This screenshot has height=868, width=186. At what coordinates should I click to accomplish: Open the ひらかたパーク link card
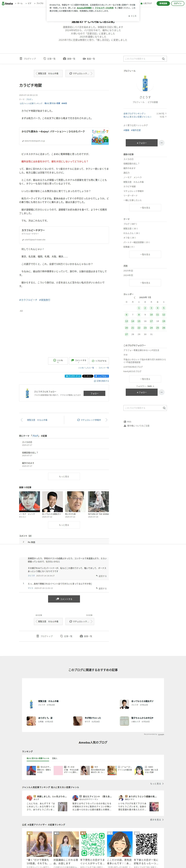[x=64, y=136]
